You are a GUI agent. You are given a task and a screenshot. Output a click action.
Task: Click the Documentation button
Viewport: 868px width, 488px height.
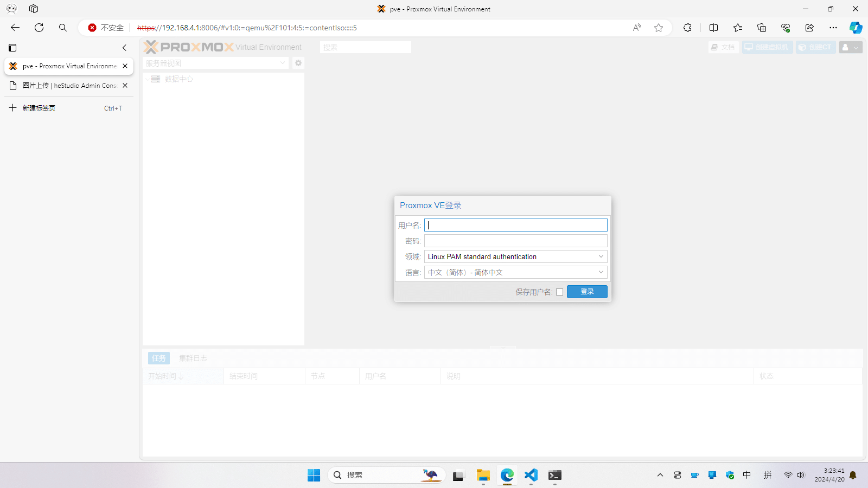(x=723, y=47)
